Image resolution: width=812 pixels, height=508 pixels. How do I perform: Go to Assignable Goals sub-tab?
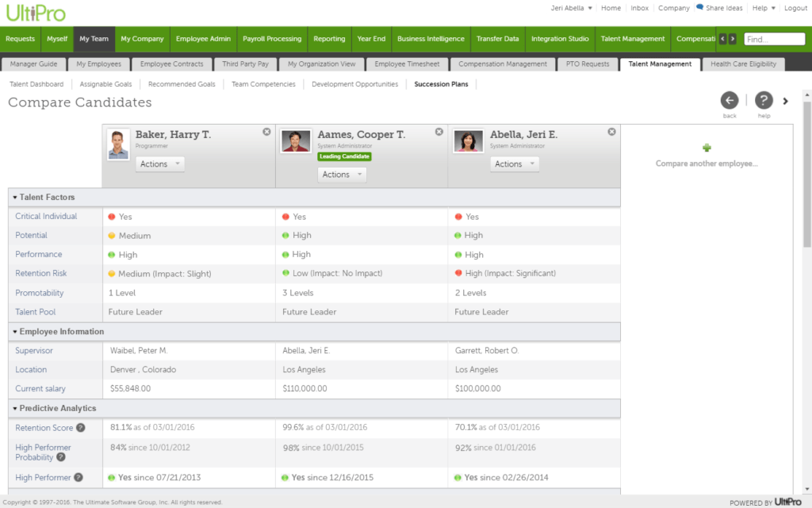(x=105, y=84)
